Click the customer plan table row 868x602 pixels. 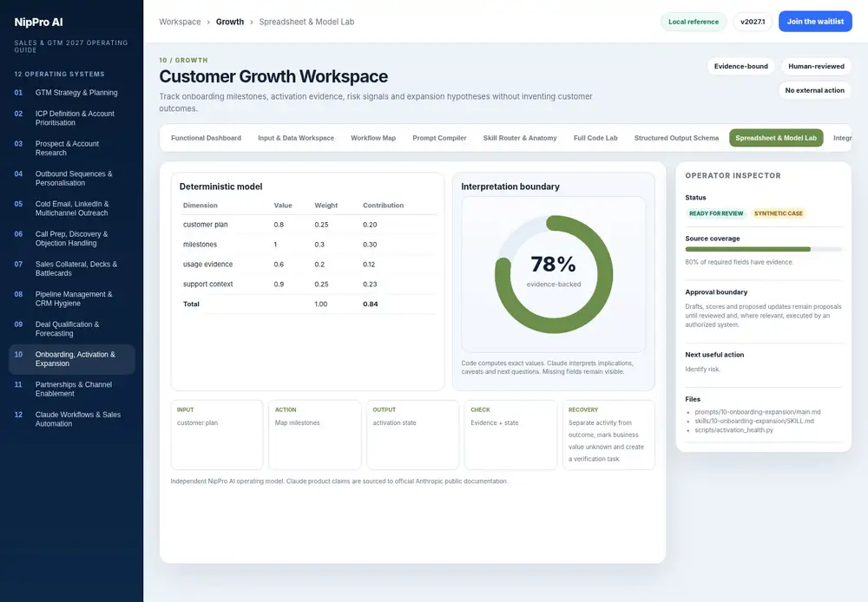308,225
